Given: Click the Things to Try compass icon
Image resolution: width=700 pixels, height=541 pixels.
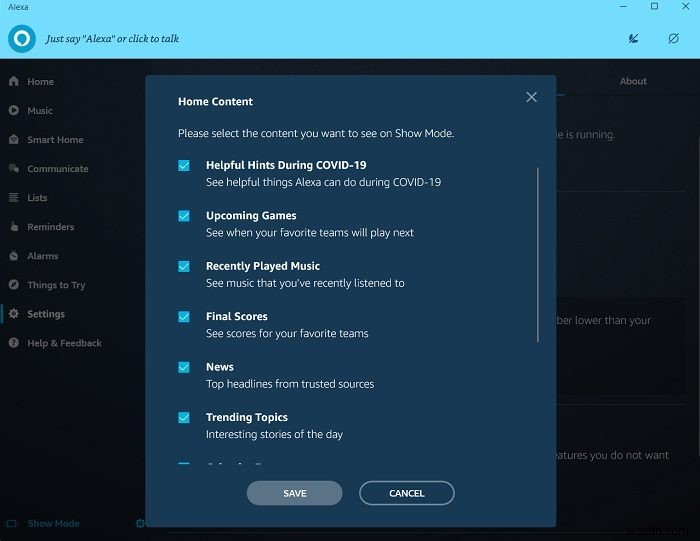Looking at the screenshot, I should point(14,284).
